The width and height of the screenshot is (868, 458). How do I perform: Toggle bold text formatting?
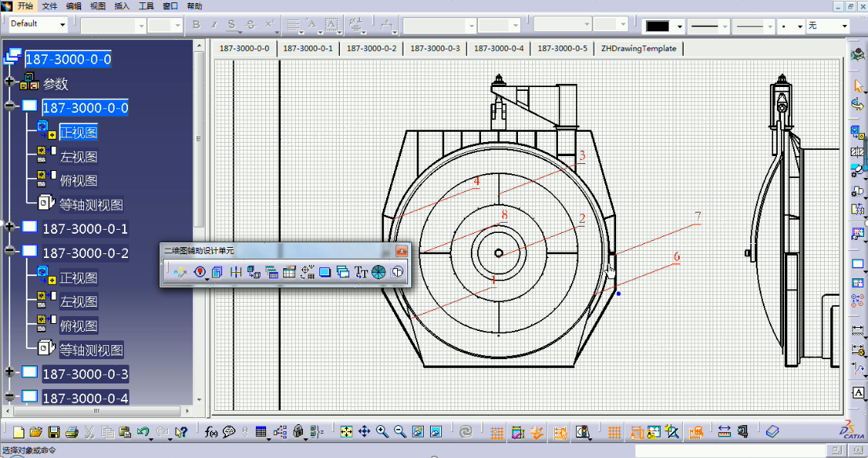195,24
